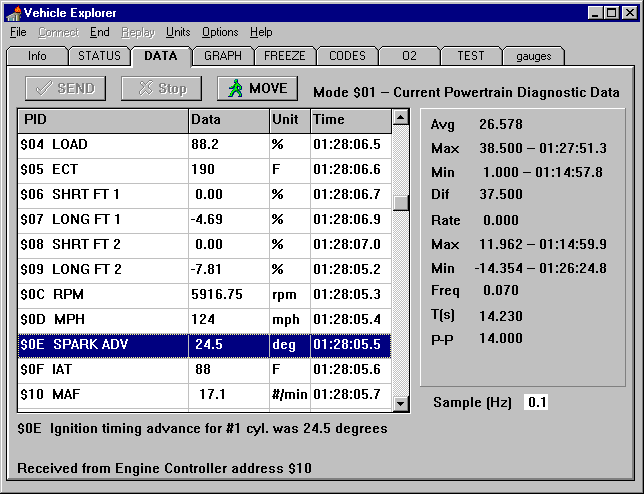Select the O2 tab

[x=408, y=56]
